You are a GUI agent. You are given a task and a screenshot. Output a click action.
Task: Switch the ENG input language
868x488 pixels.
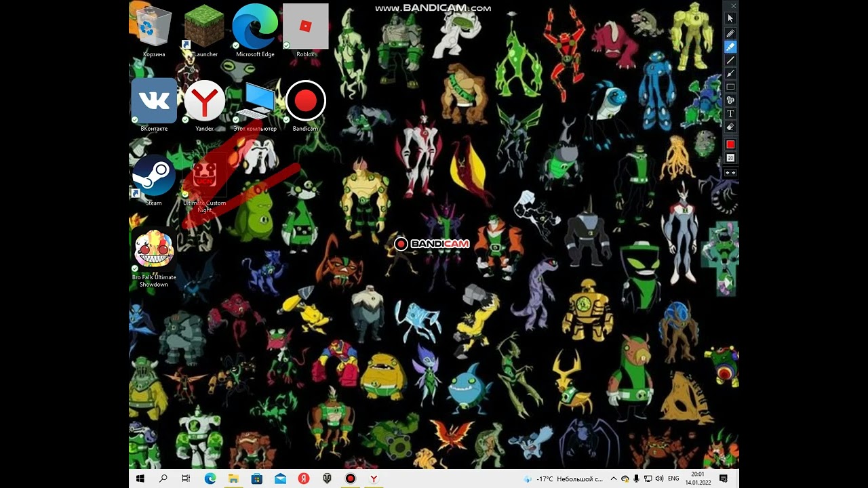point(674,479)
